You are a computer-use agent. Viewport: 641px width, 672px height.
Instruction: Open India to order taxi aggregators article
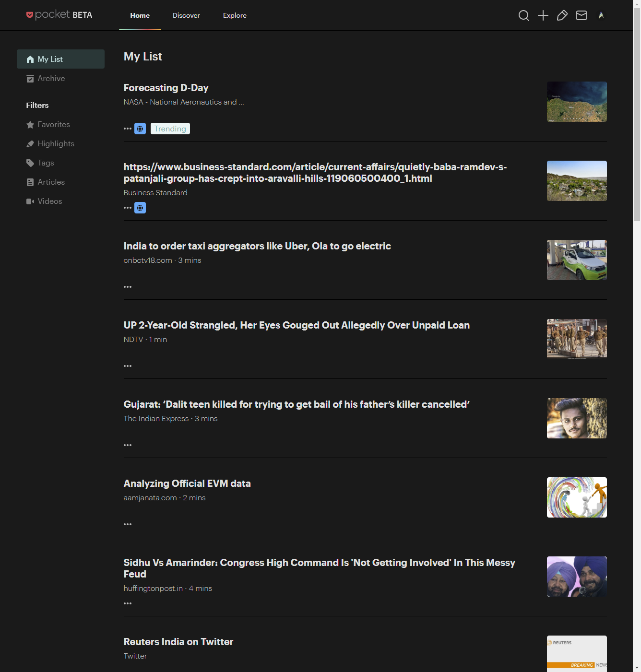[257, 246]
